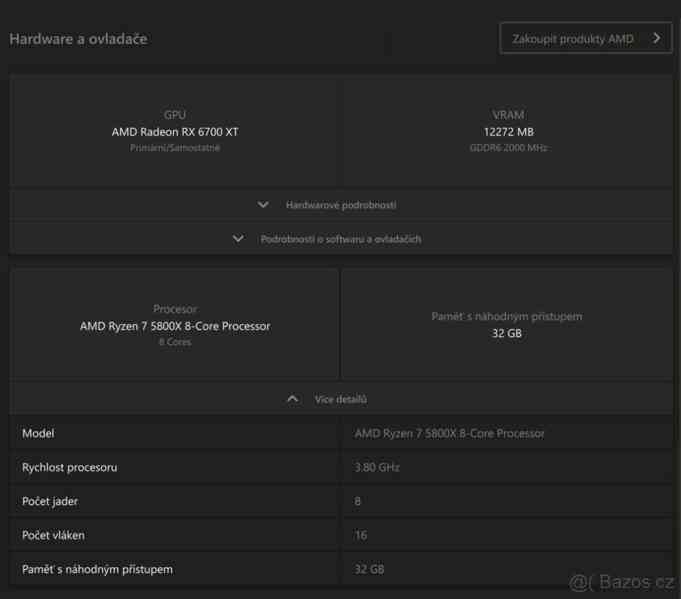Click the 32 GB value in details table
This screenshot has width=681, height=599.
click(x=370, y=569)
